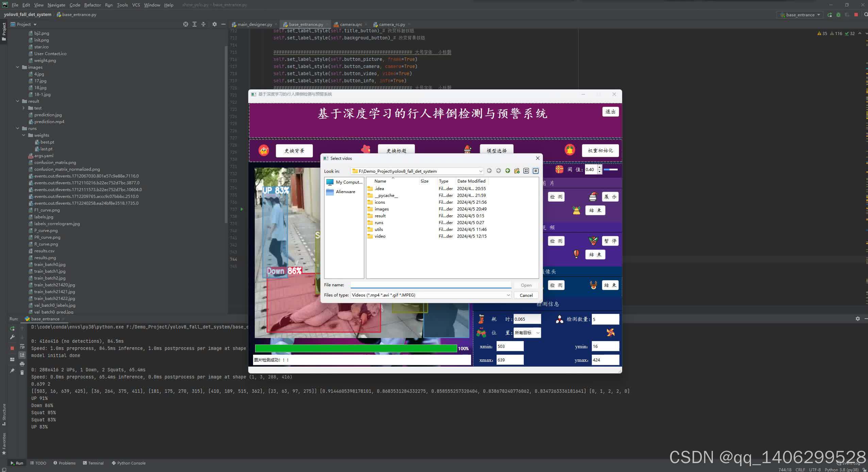Click the Print console output icon
Viewport: 868px width, 472px height.
coord(22,364)
